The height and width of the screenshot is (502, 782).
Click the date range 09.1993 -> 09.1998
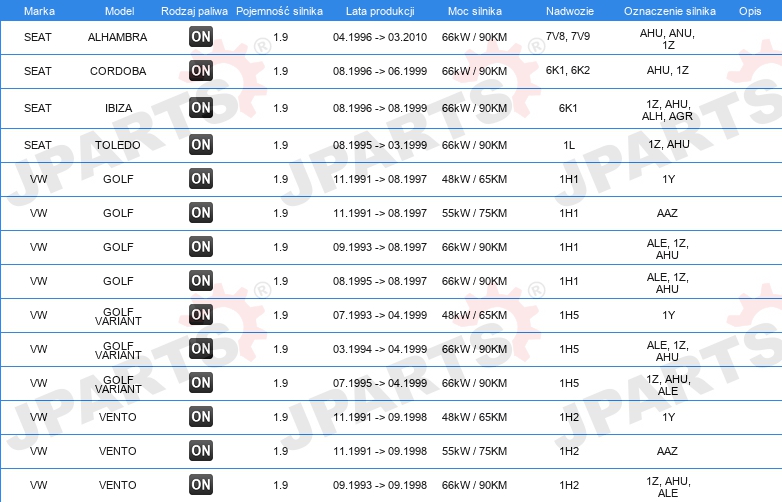click(380, 485)
